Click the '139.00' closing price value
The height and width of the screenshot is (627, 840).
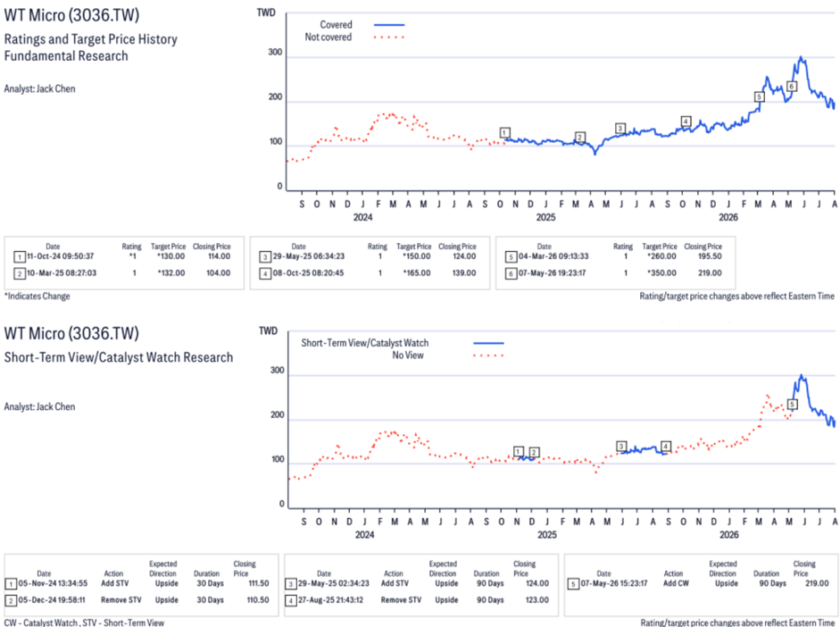coord(463,272)
